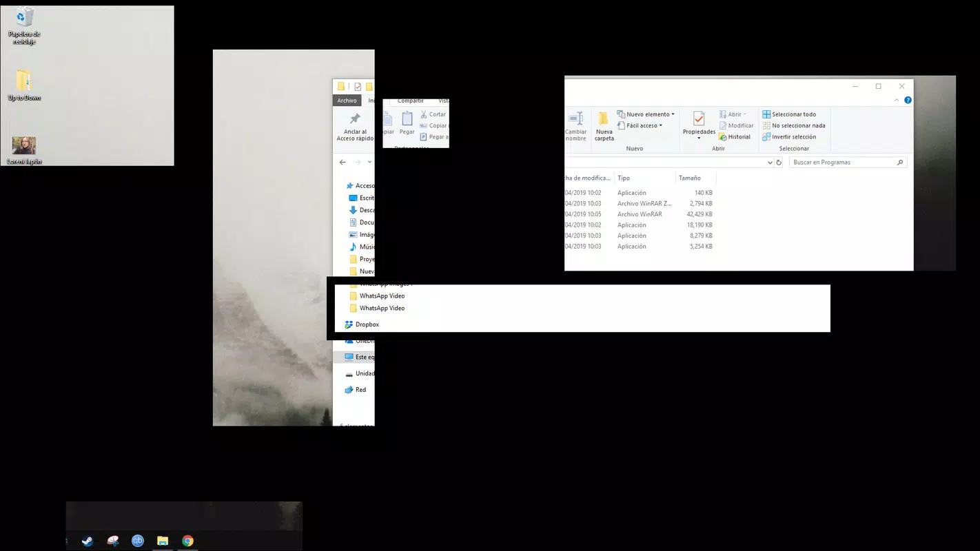Image resolution: width=980 pixels, height=551 pixels.
Task: Open the blue Help question mark icon
Action: tap(908, 101)
